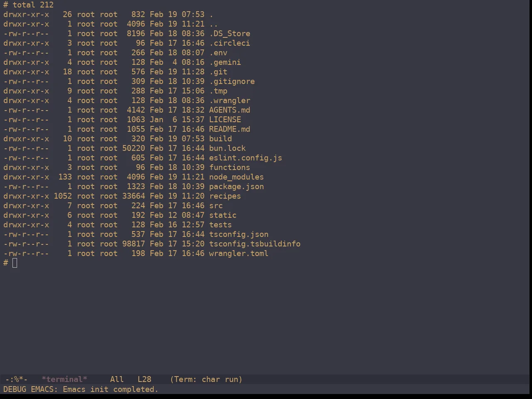Select the .circleci directory entry
This screenshot has height=399, width=532.
click(x=229, y=43)
